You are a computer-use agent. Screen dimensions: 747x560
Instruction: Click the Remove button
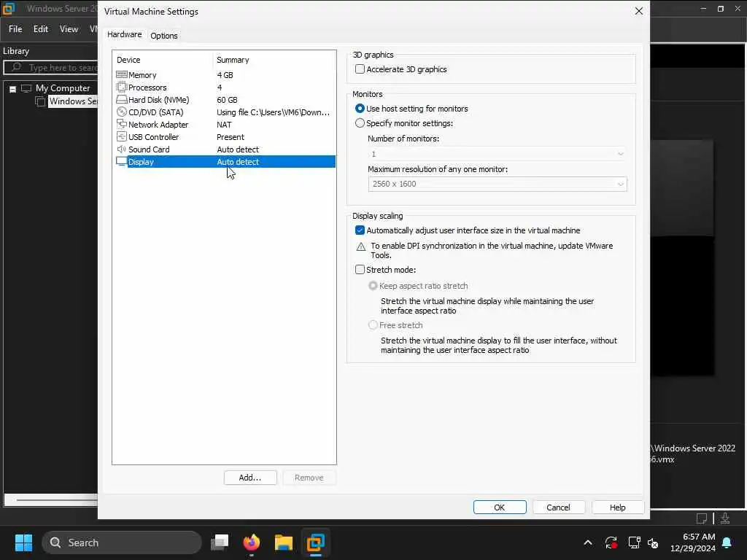click(x=309, y=478)
